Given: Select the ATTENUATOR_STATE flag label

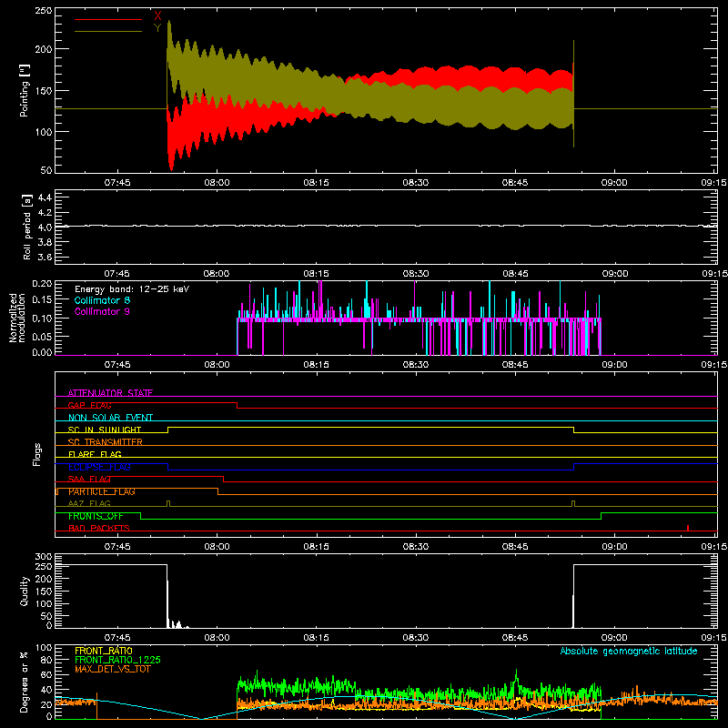Looking at the screenshot, I should [x=110, y=393].
